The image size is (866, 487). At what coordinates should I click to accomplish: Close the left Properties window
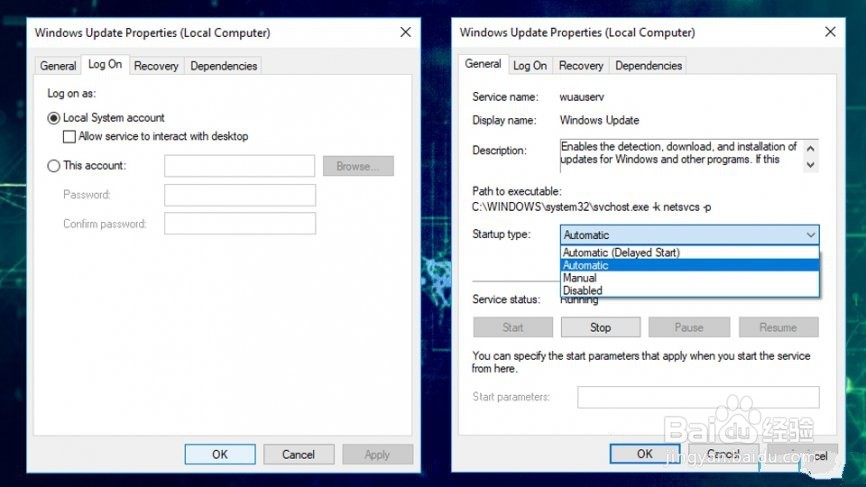[x=405, y=33]
